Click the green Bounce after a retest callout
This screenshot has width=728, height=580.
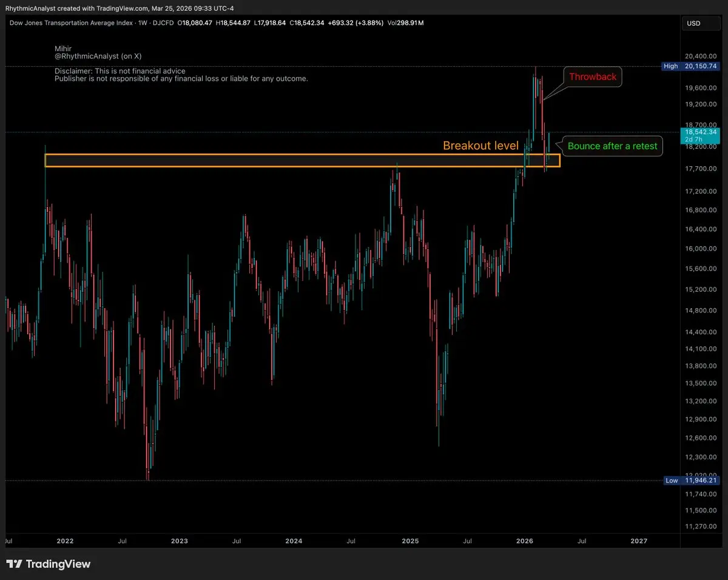tap(612, 146)
